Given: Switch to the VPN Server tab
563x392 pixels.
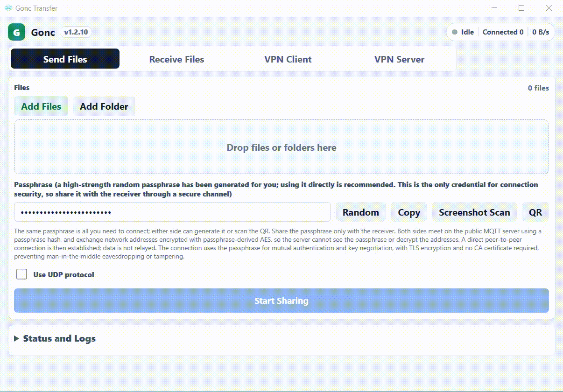Looking at the screenshot, I should [x=400, y=59].
